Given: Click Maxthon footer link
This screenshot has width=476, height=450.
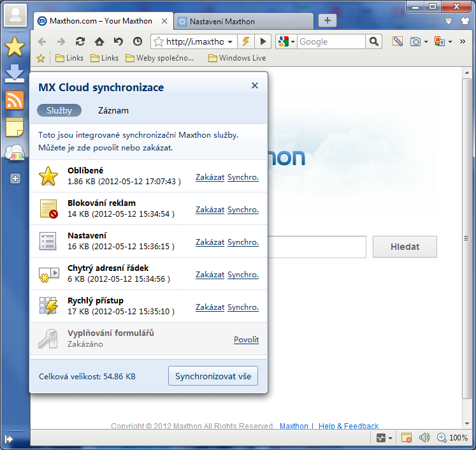Looking at the screenshot, I should click(x=294, y=426).
